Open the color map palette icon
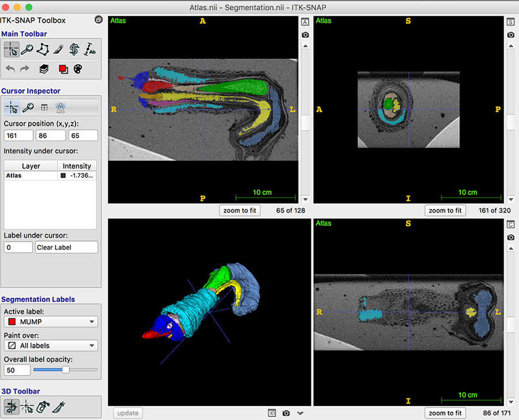This screenshot has width=519, height=420. [78, 69]
